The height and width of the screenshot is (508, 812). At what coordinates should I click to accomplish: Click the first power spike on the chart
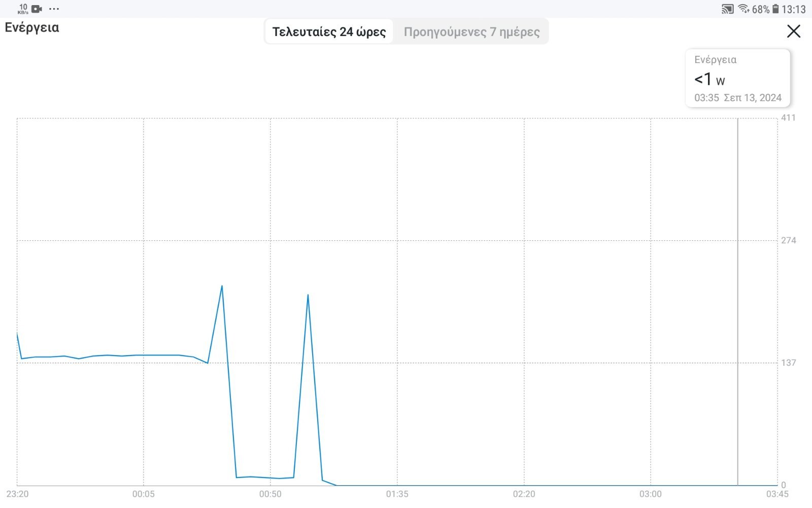[222, 287]
